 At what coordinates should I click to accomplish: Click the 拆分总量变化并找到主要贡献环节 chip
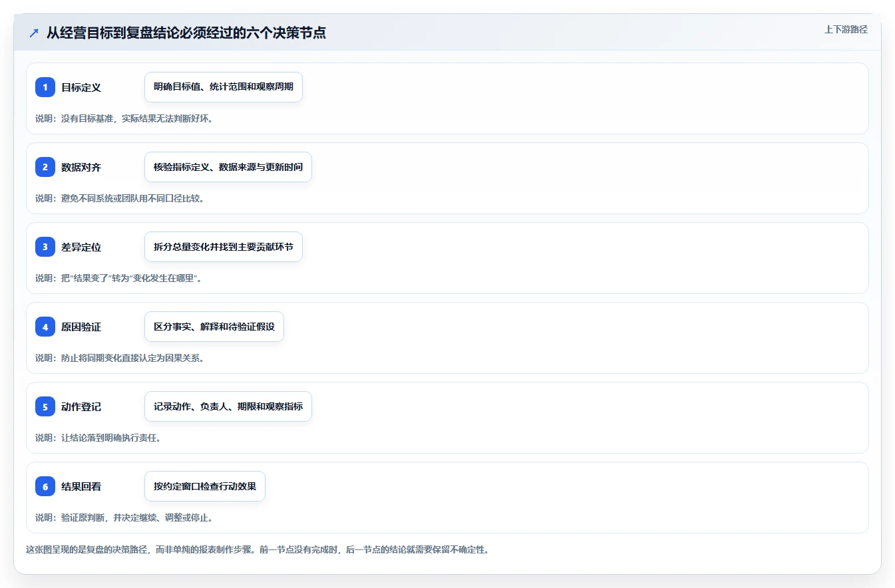224,247
